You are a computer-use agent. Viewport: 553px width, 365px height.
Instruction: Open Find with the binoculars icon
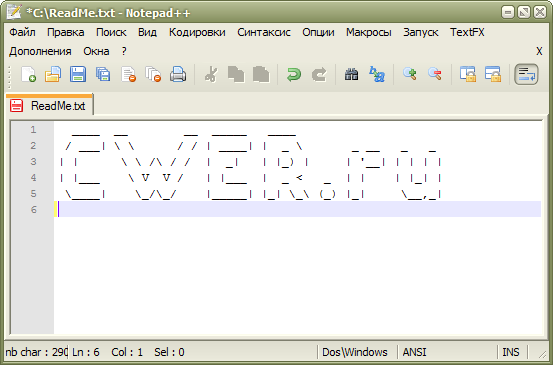pos(351,74)
